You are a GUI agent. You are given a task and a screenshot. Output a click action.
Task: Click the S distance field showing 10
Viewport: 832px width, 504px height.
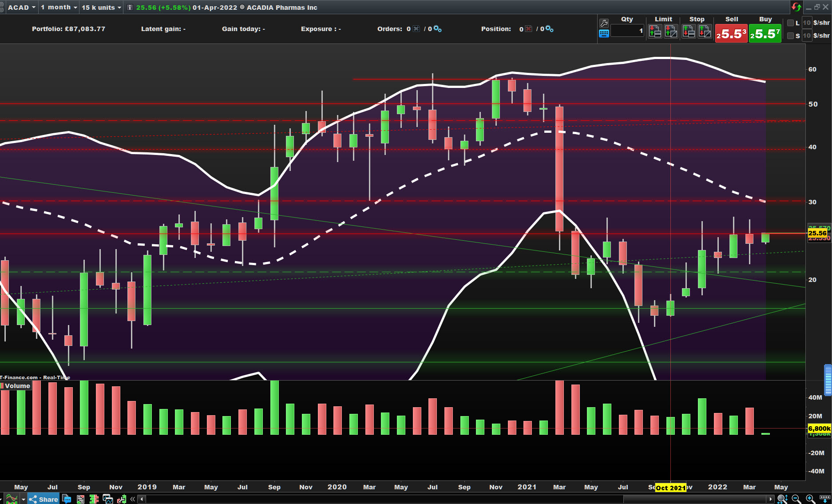tap(807, 36)
